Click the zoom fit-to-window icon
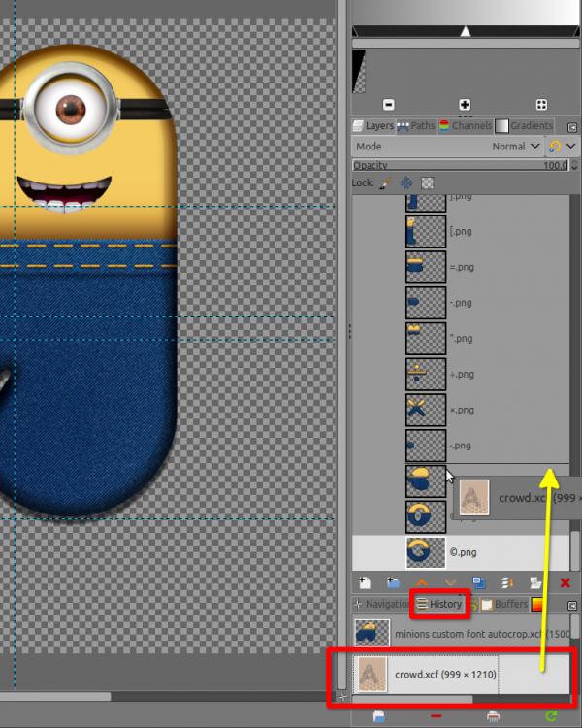The width and height of the screenshot is (582, 728). (541, 105)
